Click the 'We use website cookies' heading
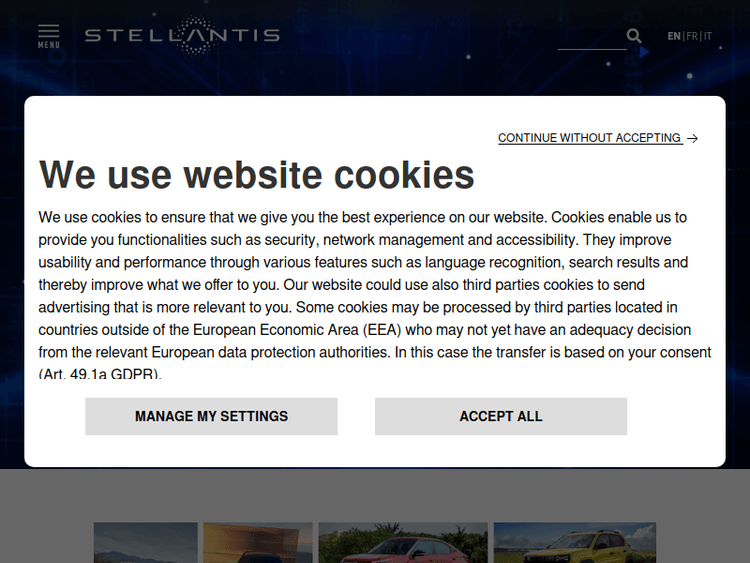The height and width of the screenshot is (563, 750). [x=257, y=175]
